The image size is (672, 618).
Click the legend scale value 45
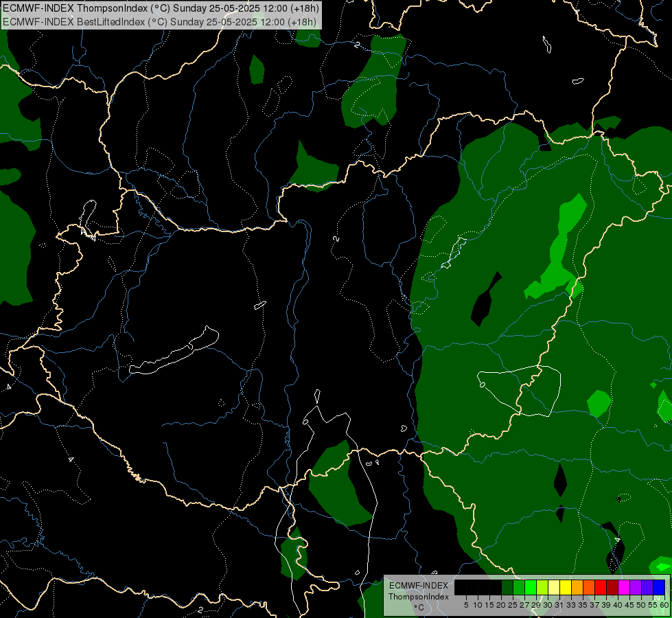(x=630, y=605)
